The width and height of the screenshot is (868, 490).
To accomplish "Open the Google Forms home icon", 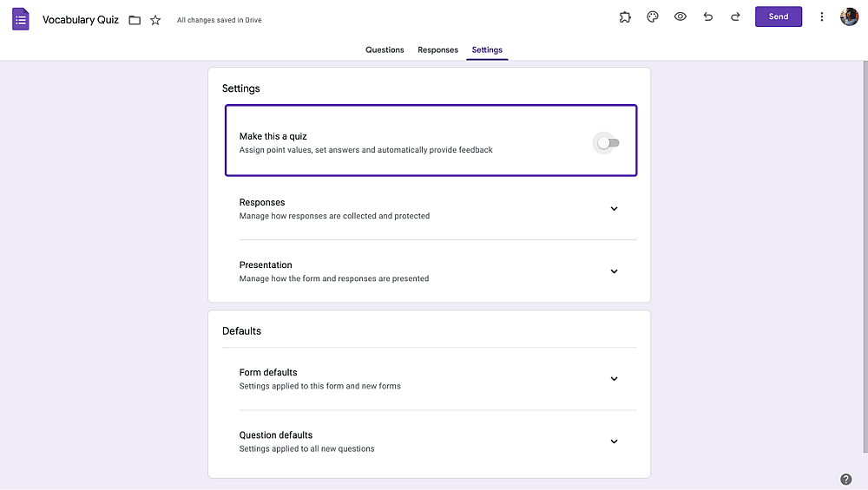I will tap(21, 19).
